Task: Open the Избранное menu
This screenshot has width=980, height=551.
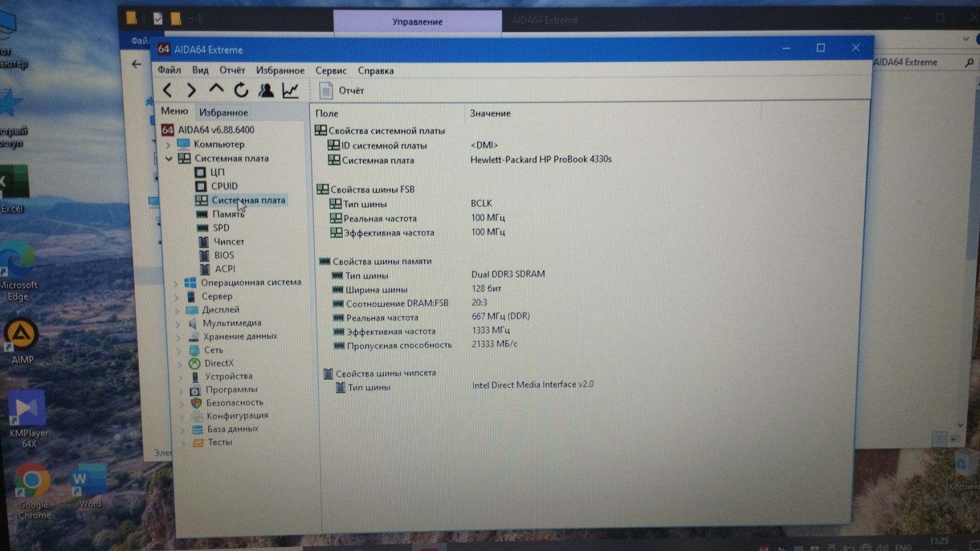Action: (280, 71)
